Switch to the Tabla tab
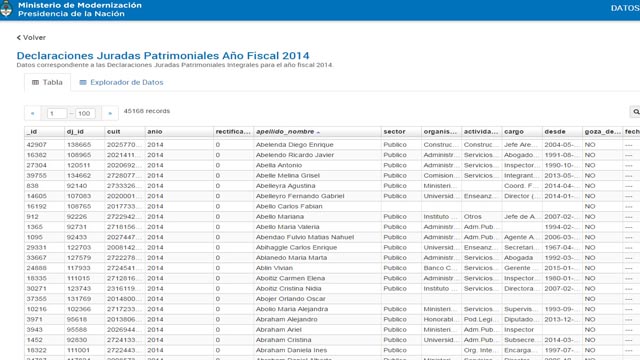Image resolution: width=640 pixels, height=360 pixels. pyautogui.click(x=47, y=82)
